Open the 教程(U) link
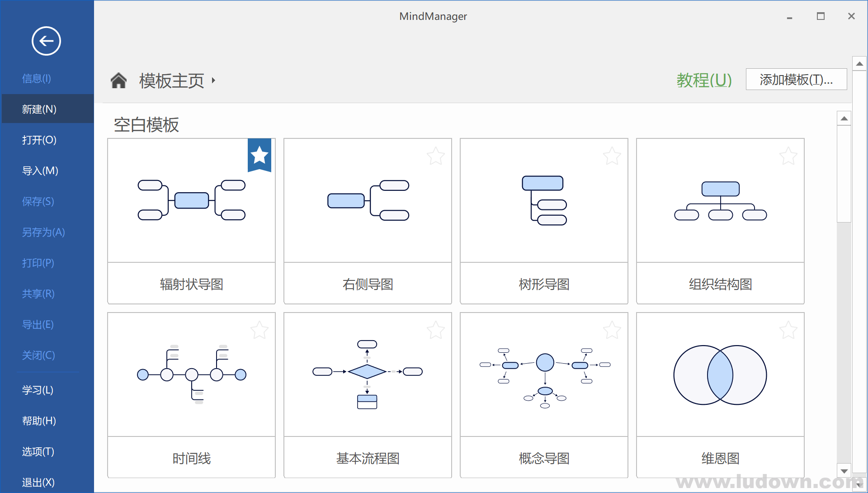 (x=704, y=80)
